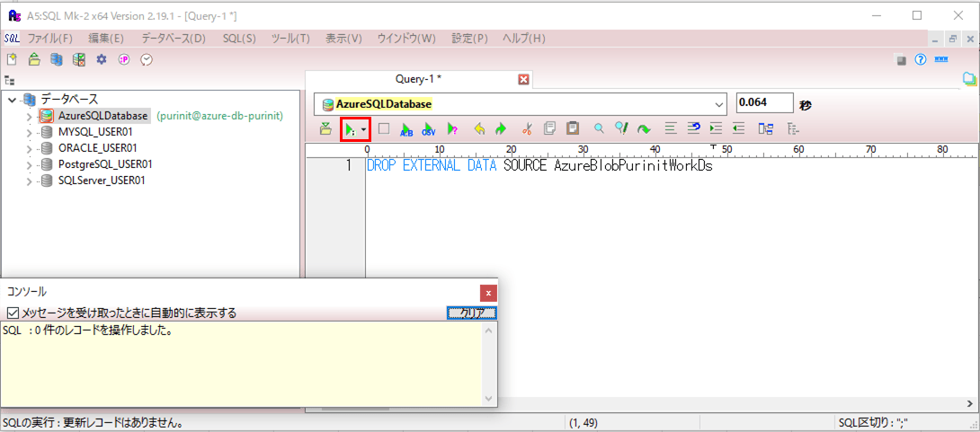Screen dimensions: 980x432
Task: Click the window list icon right of tabs
Action: (x=969, y=79)
